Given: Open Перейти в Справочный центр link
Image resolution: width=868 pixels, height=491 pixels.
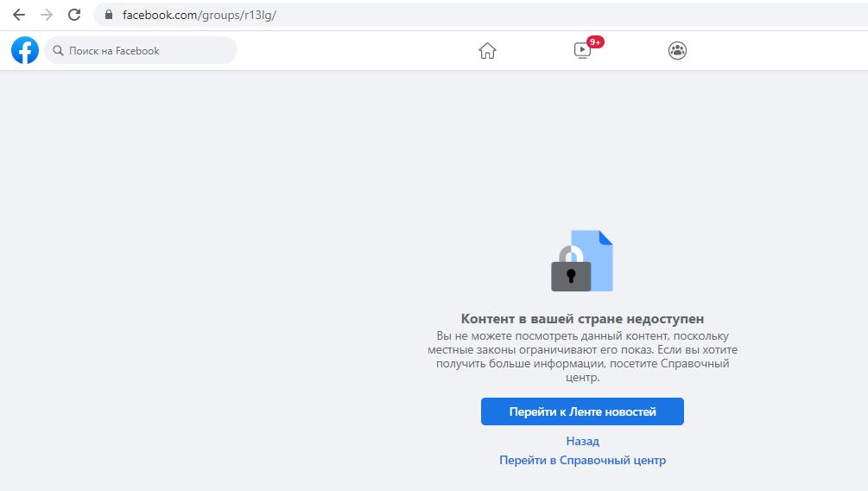Looking at the screenshot, I should [x=582, y=461].
